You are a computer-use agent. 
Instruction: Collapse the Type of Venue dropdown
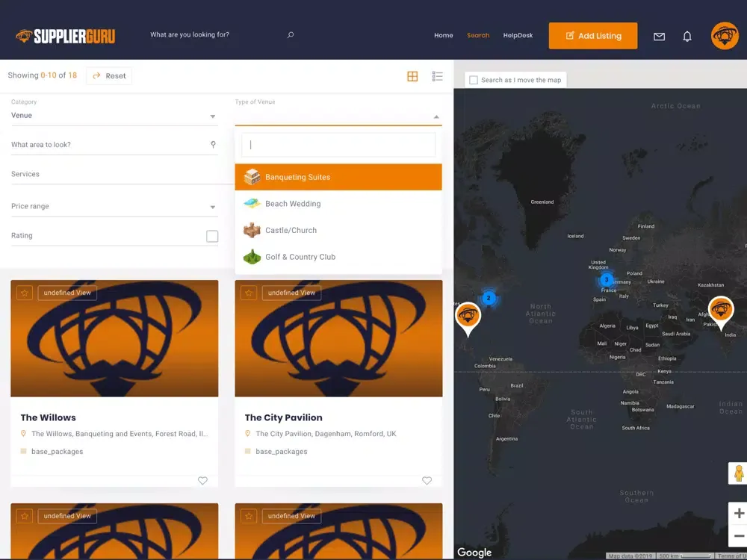(x=436, y=116)
